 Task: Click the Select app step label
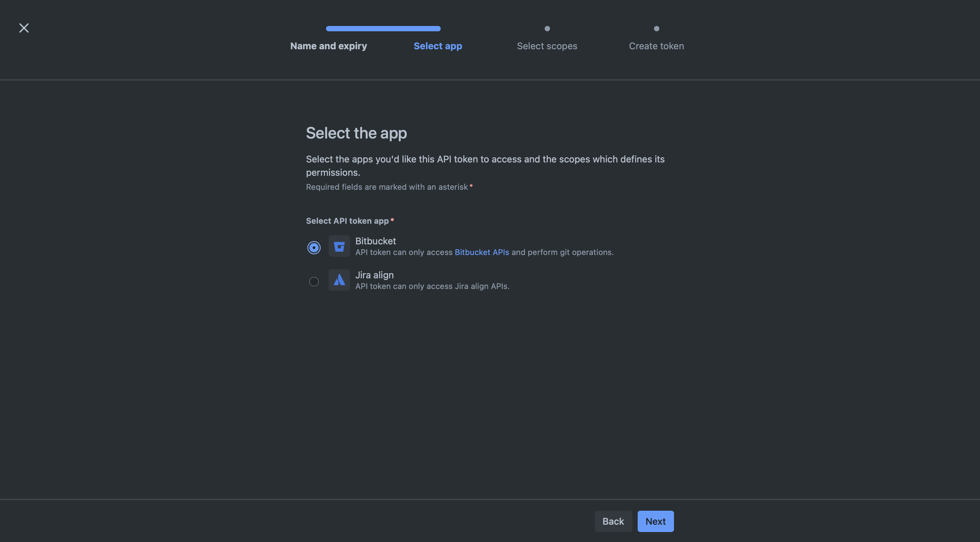(437, 46)
